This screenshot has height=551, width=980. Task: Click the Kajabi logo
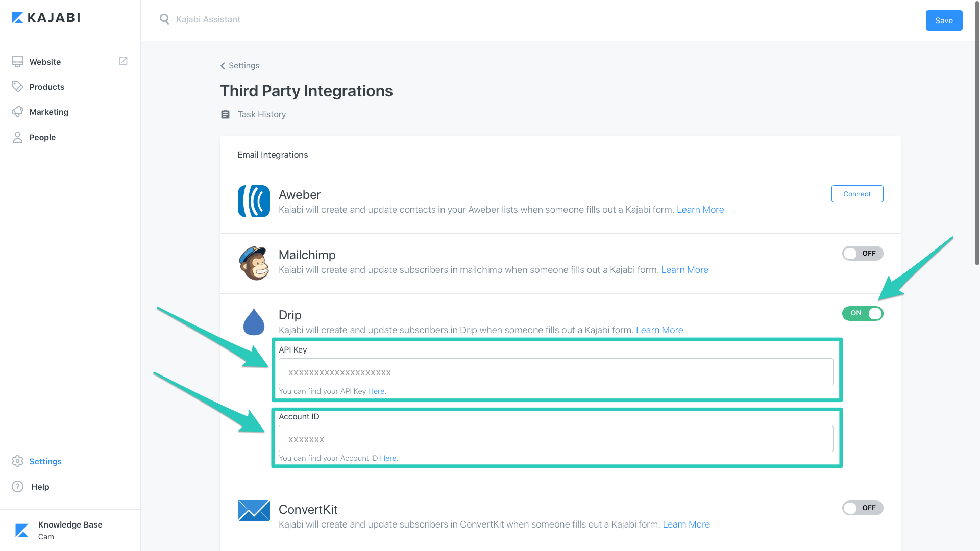46,18
